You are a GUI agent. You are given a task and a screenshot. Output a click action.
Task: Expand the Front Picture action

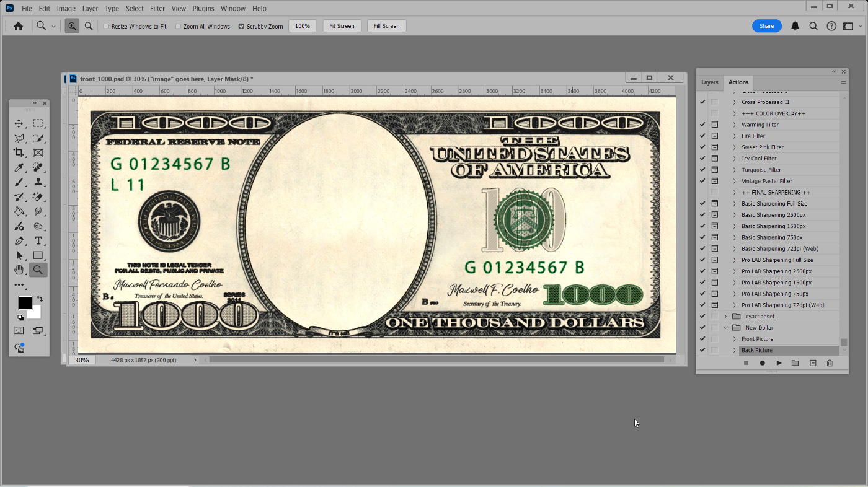coord(734,339)
